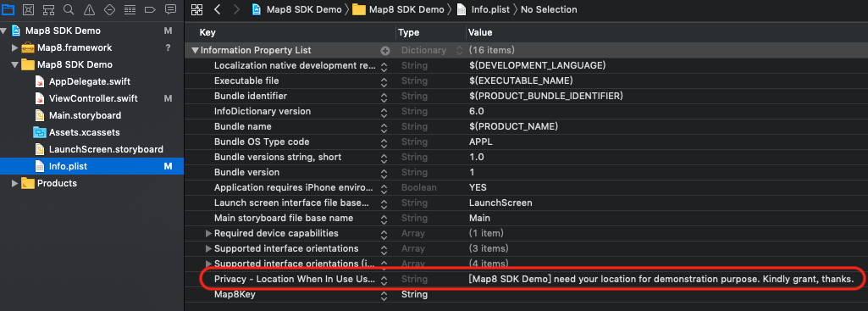Viewport: 868px width, 311px height.
Task: Open the Report navigator speech-bubble icon
Action: [x=170, y=8]
